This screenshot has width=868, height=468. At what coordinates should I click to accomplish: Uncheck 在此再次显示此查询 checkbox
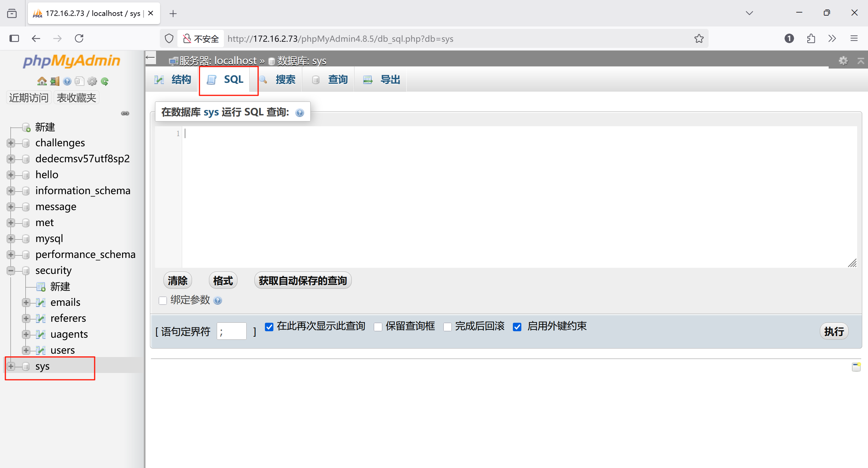pos(269,327)
